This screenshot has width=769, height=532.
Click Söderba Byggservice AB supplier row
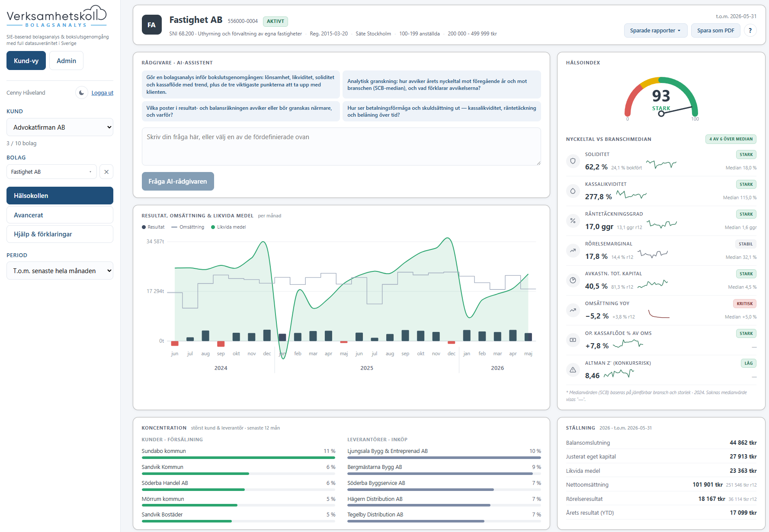coord(444,484)
